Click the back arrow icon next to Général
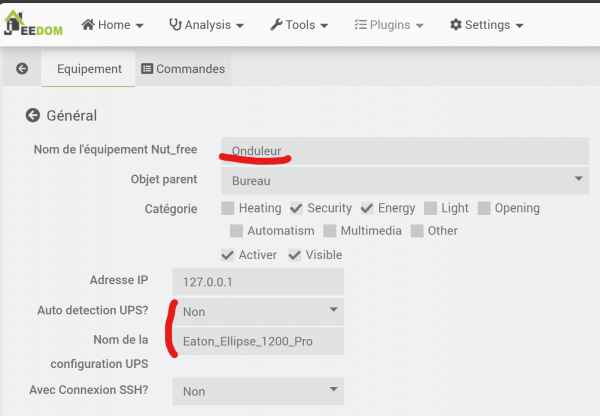The image size is (600, 416). point(32,116)
